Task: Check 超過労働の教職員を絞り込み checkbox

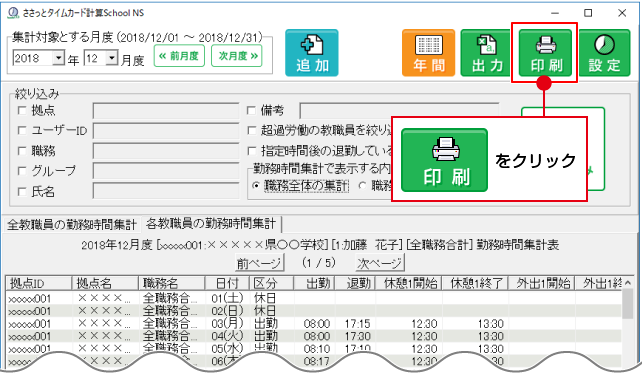Action: (x=251, y=131)
